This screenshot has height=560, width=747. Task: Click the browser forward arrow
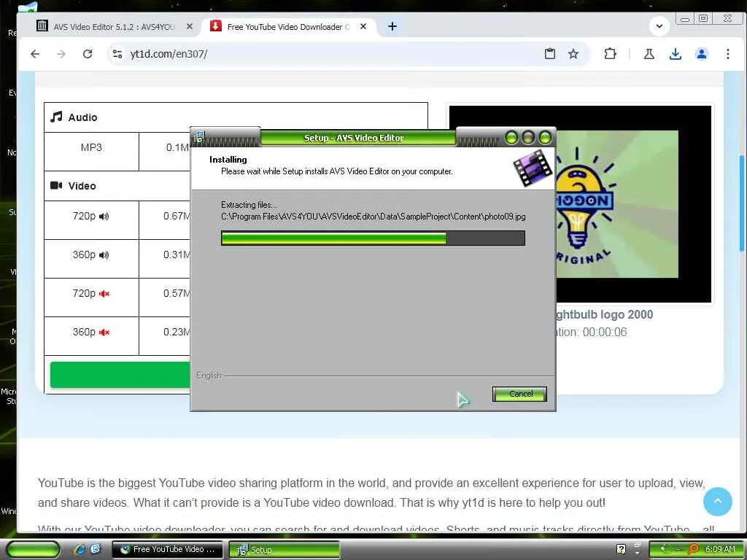coord(61,54)
